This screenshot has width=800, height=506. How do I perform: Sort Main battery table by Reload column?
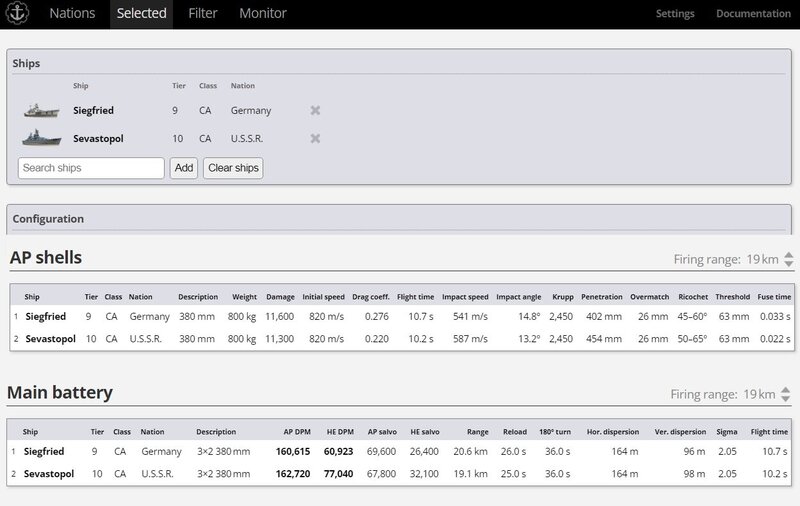coord(515,432)
